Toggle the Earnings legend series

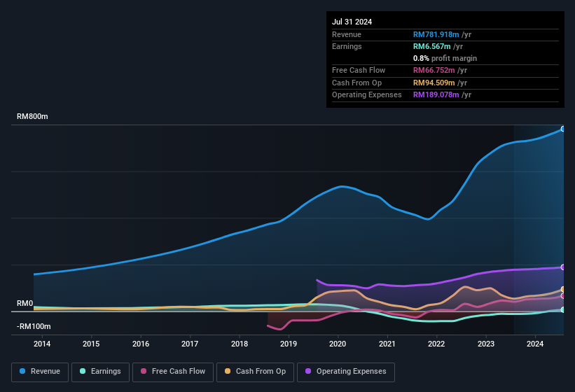click(99, 372)
